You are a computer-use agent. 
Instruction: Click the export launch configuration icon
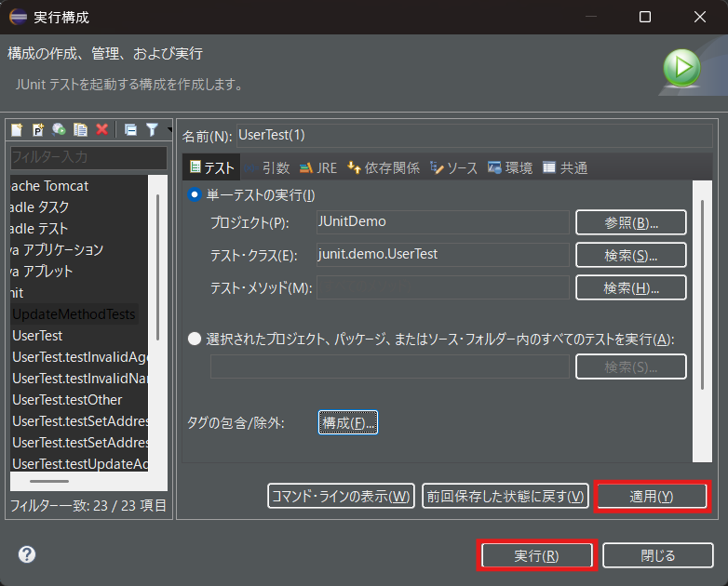pos(59,130)
